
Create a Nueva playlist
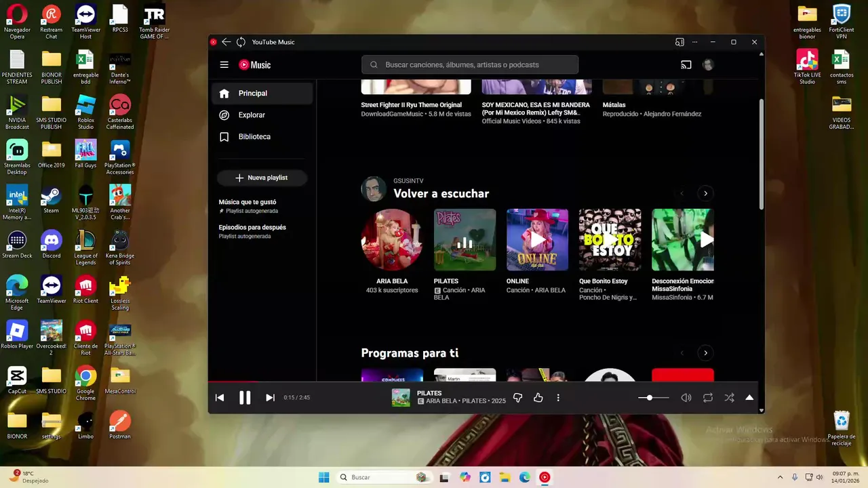262,178
